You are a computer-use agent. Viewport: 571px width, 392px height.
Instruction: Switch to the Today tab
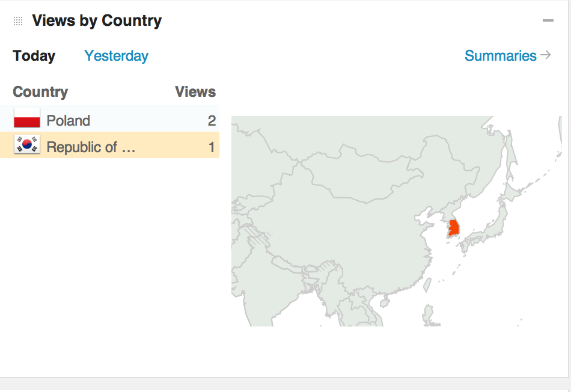click(34, 56)
